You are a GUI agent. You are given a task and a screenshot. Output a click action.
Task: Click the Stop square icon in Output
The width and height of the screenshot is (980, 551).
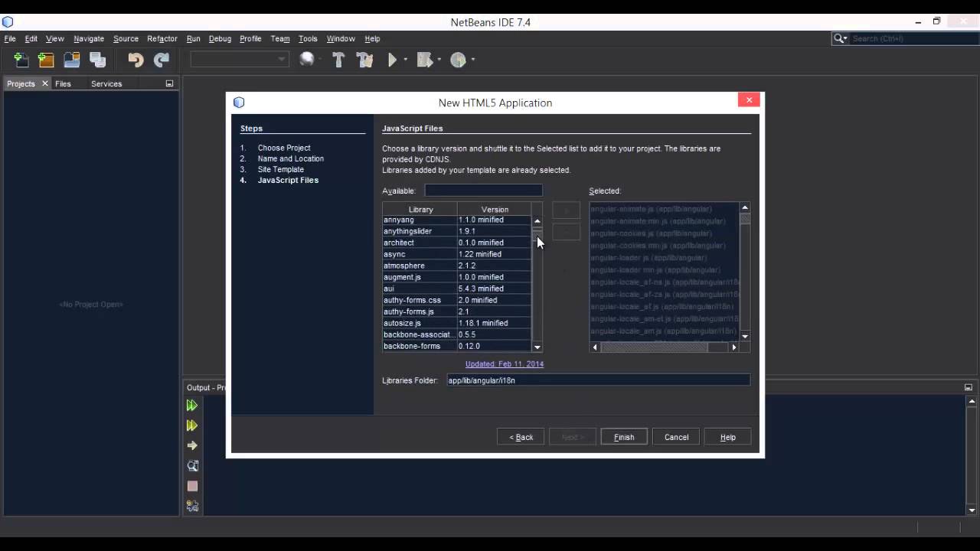(192, 486)
